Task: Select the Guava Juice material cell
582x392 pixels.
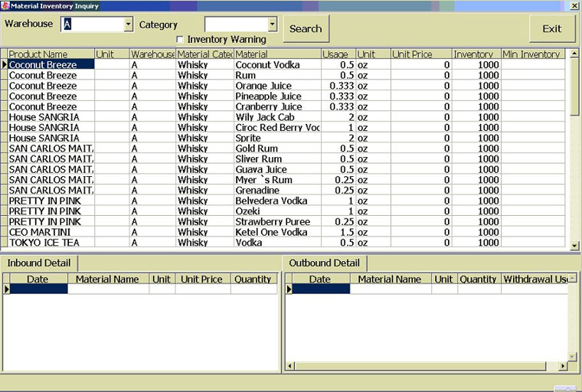Action: click(x=278, y=169)
